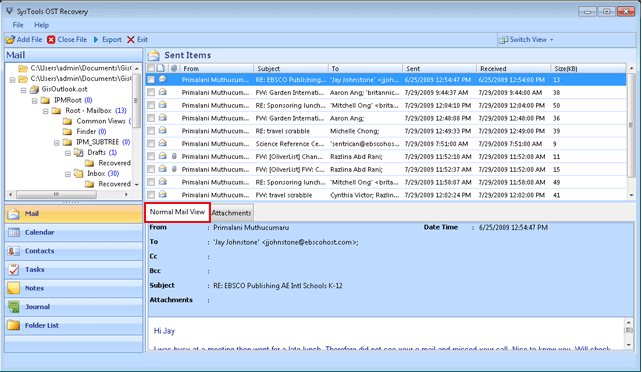Check the Science Reference Ce email checkbox
This screenshot has height=372, width=642.
(x=151, y=144)
